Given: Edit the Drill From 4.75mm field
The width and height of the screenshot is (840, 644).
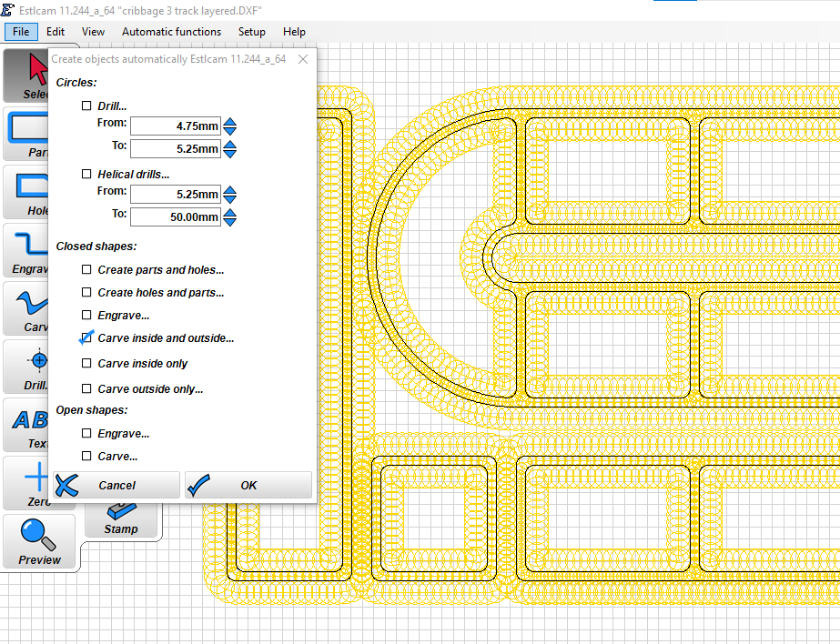Looking at the screenshot, I should point(176,126).
